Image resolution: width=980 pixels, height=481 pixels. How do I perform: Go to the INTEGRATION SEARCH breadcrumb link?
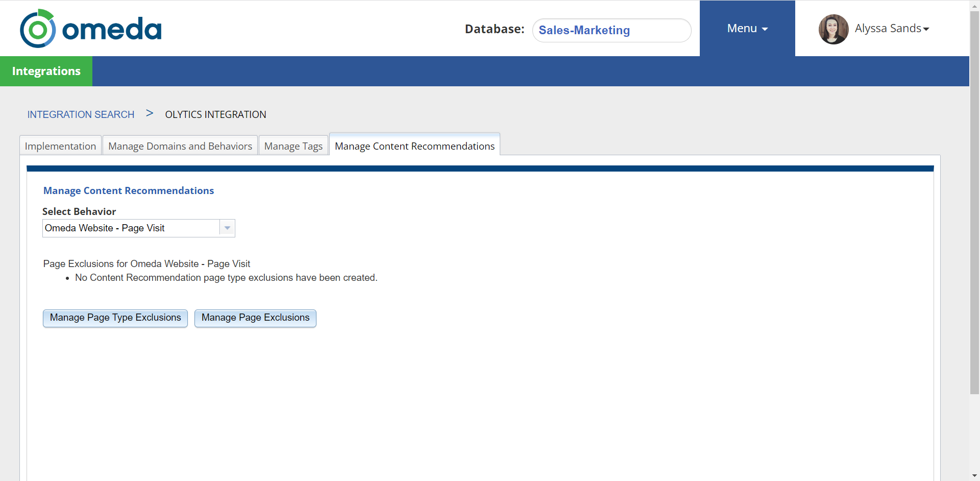pyautogui.click(x=81, y=114)
